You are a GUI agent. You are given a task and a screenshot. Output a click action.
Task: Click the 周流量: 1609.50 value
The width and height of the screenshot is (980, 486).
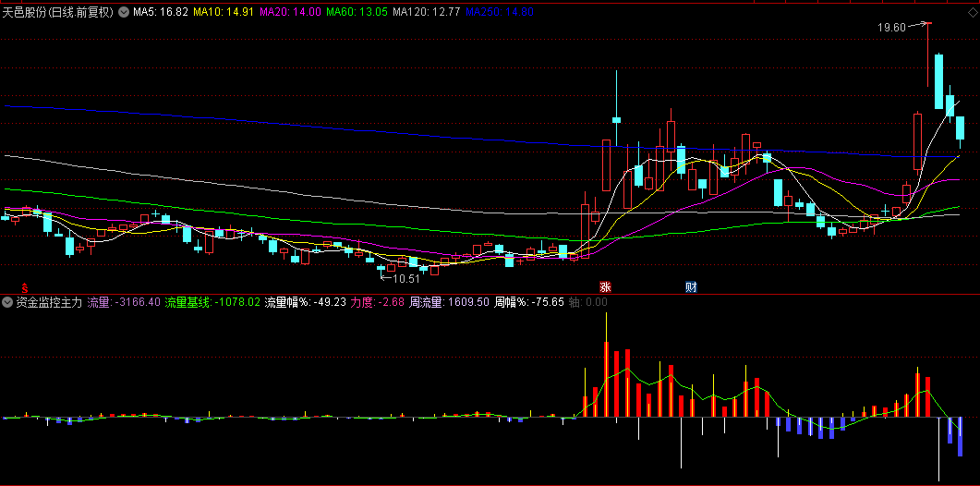coord(449,303)
